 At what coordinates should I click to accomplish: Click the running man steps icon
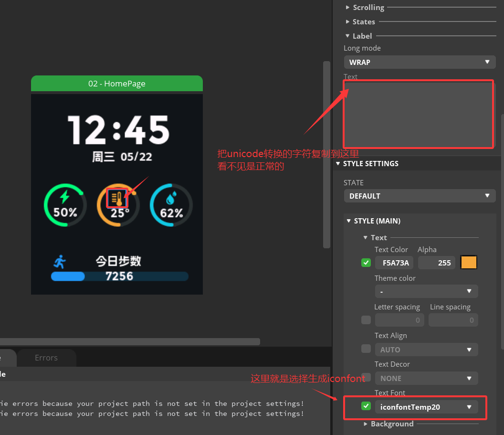[x=60, y=262]
